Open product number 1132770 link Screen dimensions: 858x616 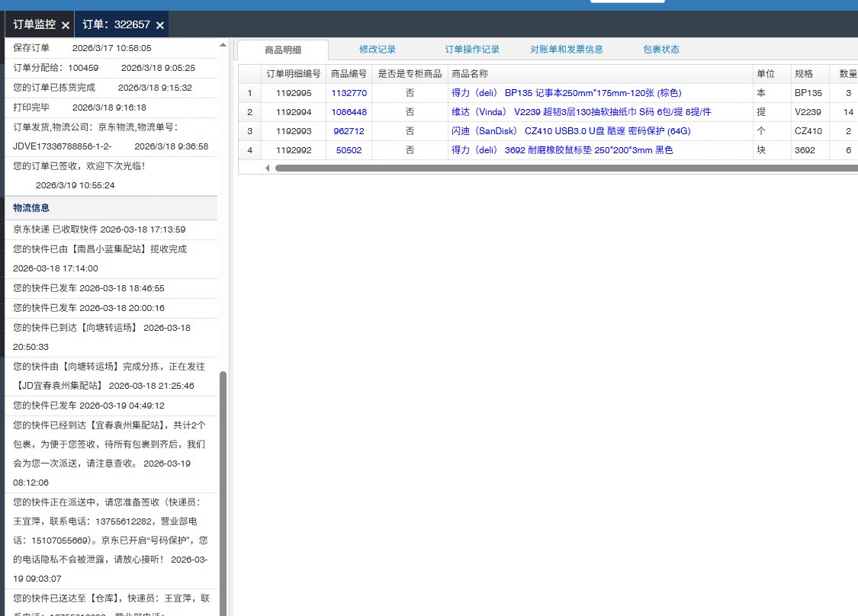tap(349, 93)
